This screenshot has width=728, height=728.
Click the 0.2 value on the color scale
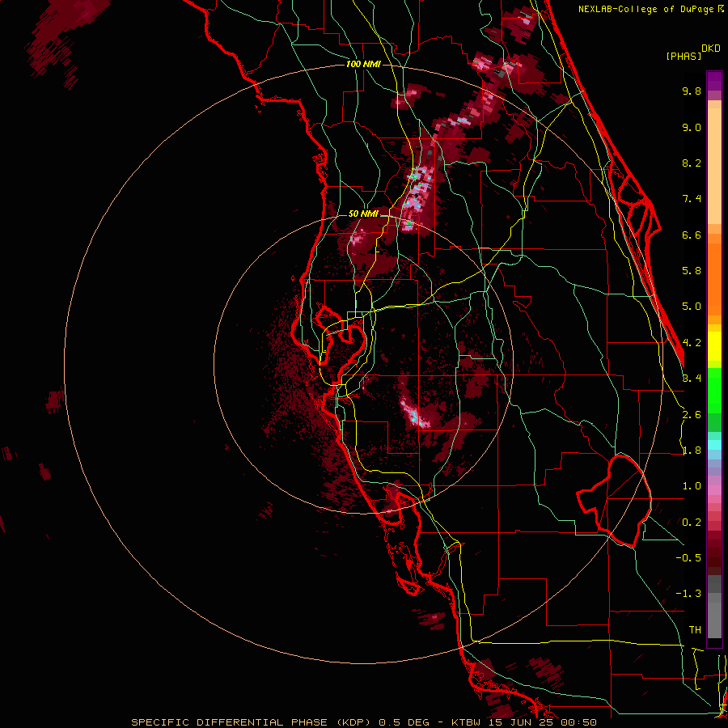coord(692,523)
